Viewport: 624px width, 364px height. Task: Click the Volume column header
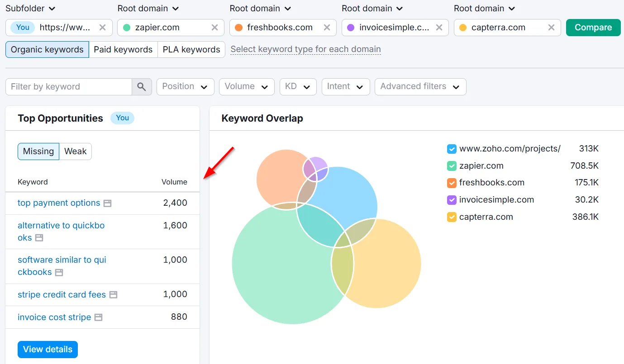click(x=174, y=182)
